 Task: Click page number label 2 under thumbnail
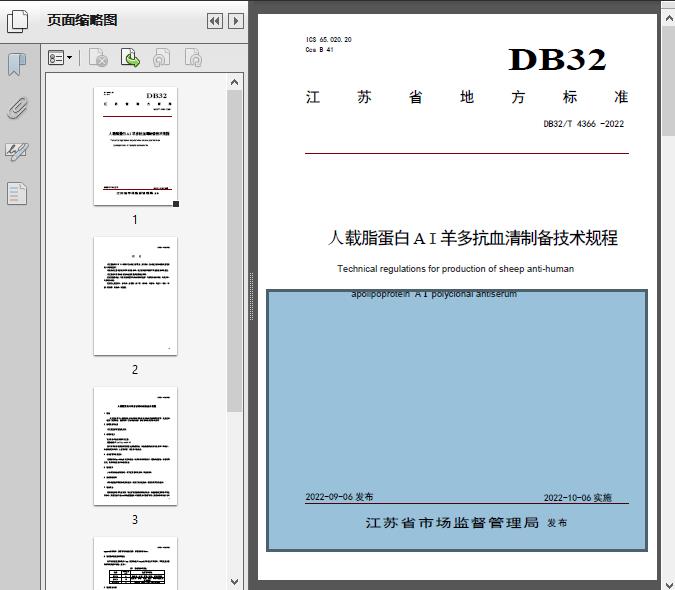[x=135, y=370]
